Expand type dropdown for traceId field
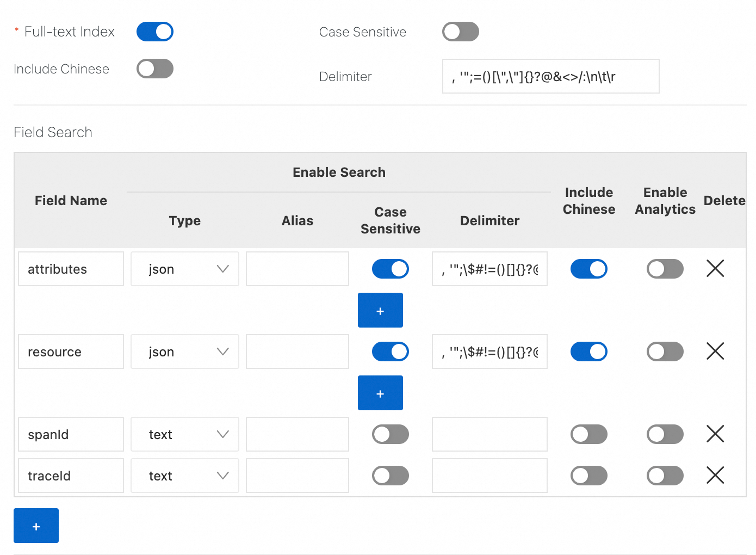Viewport: 756px width, 555px height. point(185,476)
